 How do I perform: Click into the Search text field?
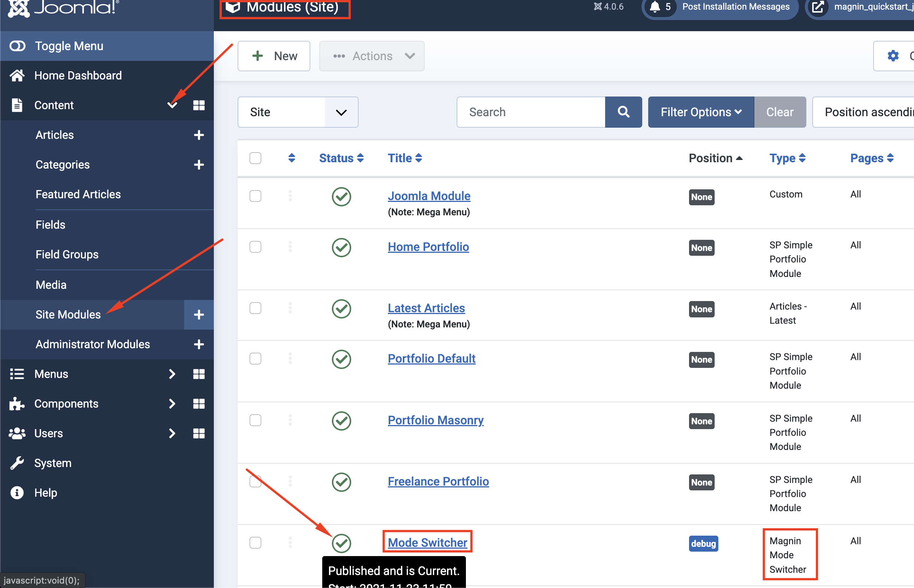point(531,112)
